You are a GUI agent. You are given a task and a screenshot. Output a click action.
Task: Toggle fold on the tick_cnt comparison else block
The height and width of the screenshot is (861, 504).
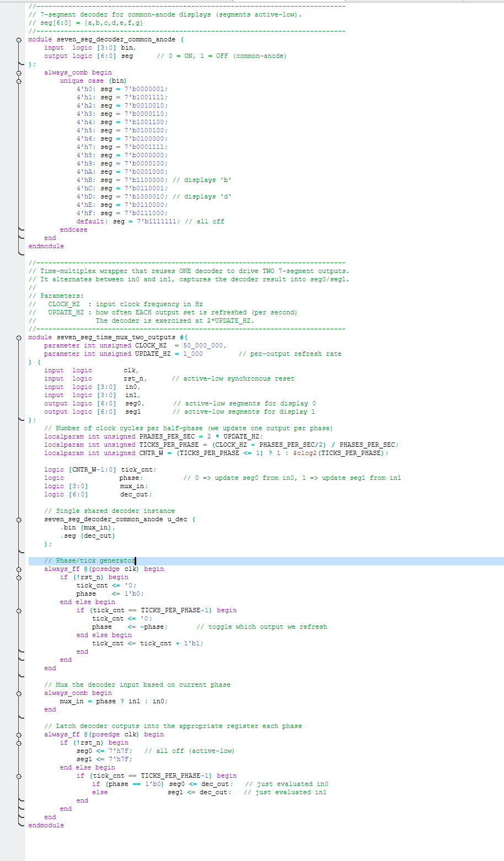click(18, 610)
